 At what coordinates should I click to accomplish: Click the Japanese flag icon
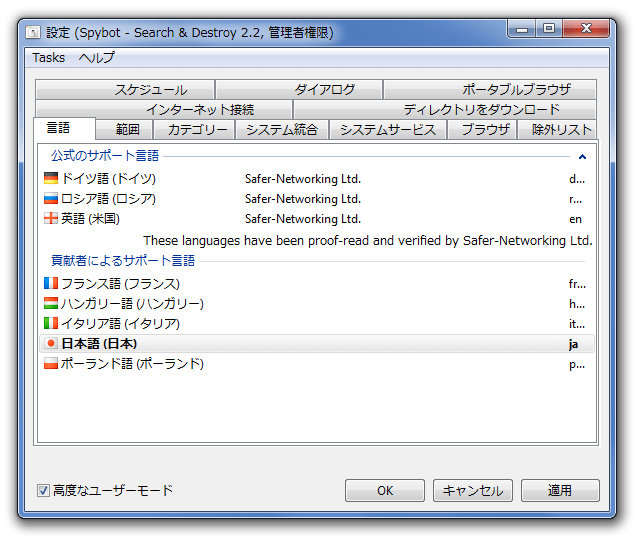tap(51, 344)
